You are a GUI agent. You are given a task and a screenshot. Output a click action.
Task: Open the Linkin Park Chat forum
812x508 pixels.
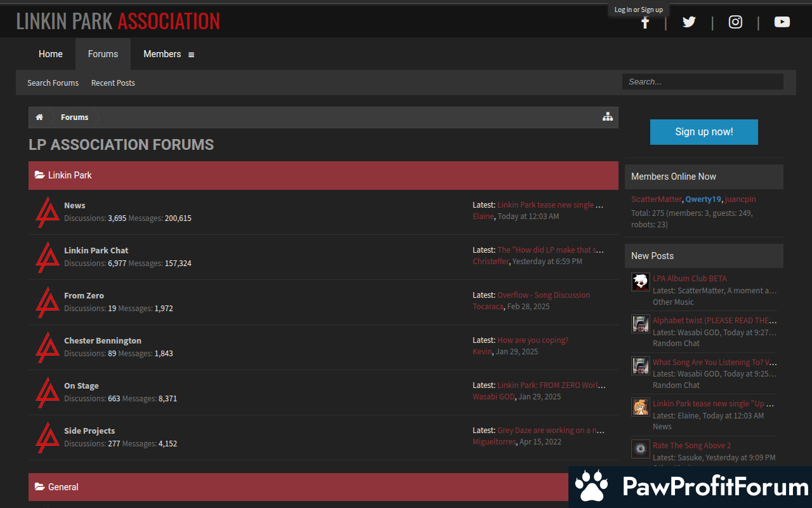(x=96, y=251)
